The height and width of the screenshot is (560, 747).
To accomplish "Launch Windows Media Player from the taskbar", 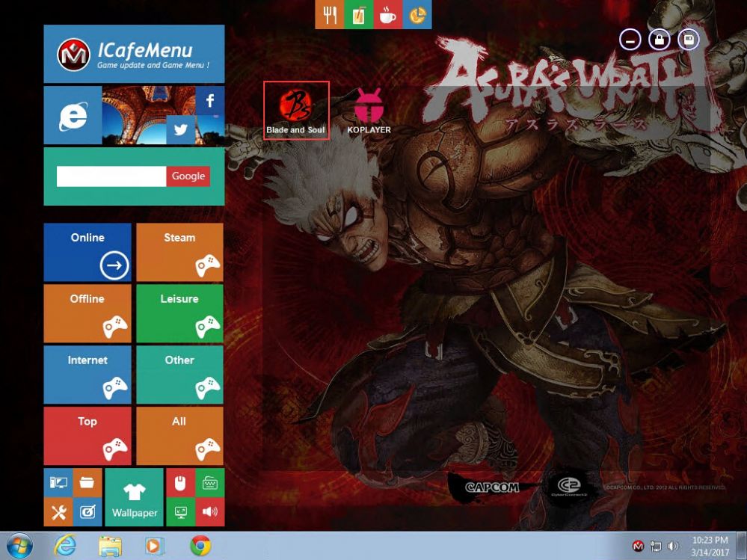I will (x=153, y=546).
